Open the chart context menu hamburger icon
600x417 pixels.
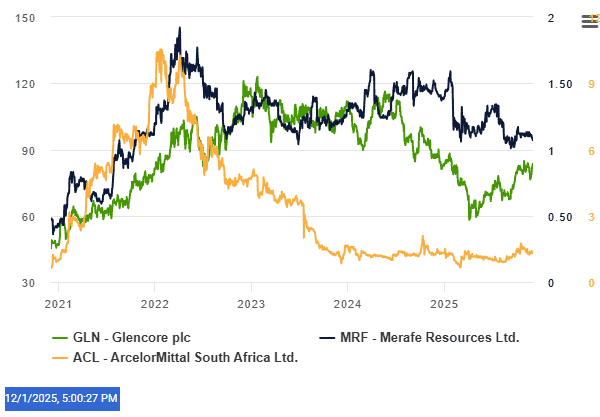click(x=589, y=20)
